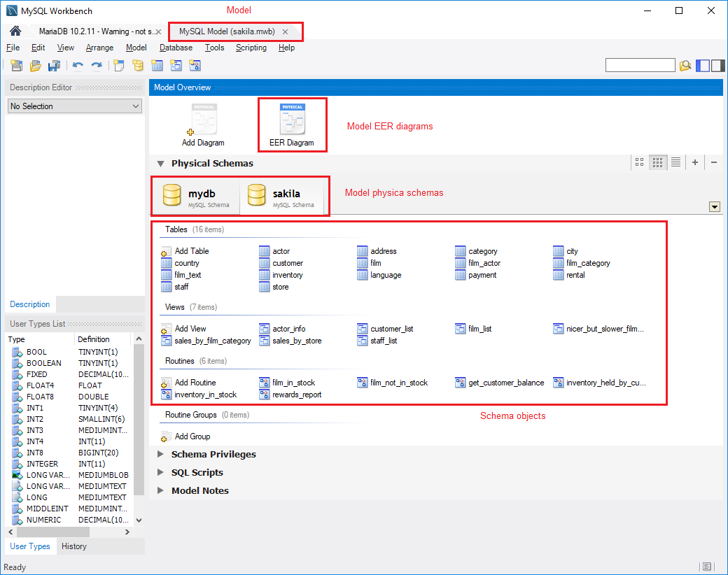Click Add Table in Tables list

[191, 251]
